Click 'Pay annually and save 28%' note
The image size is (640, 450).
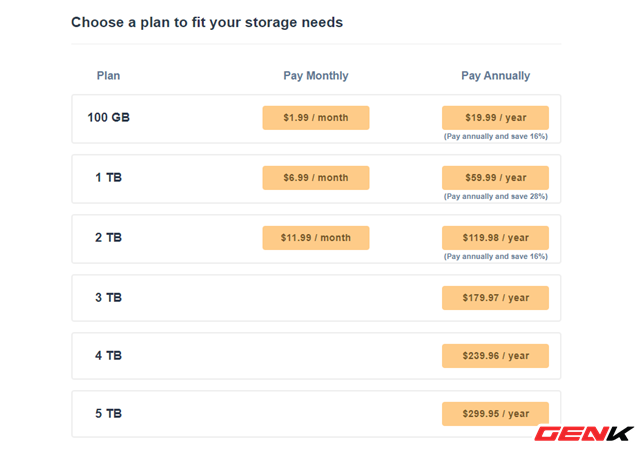(x=495, y=196)
